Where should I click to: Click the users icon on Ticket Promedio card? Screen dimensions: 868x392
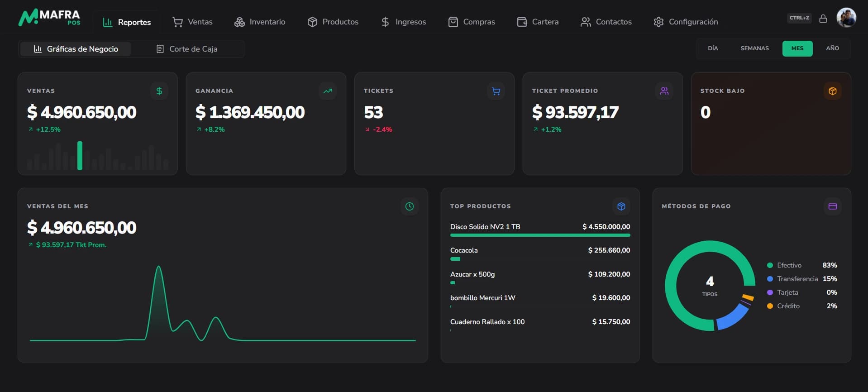click(x=664, y=91)
